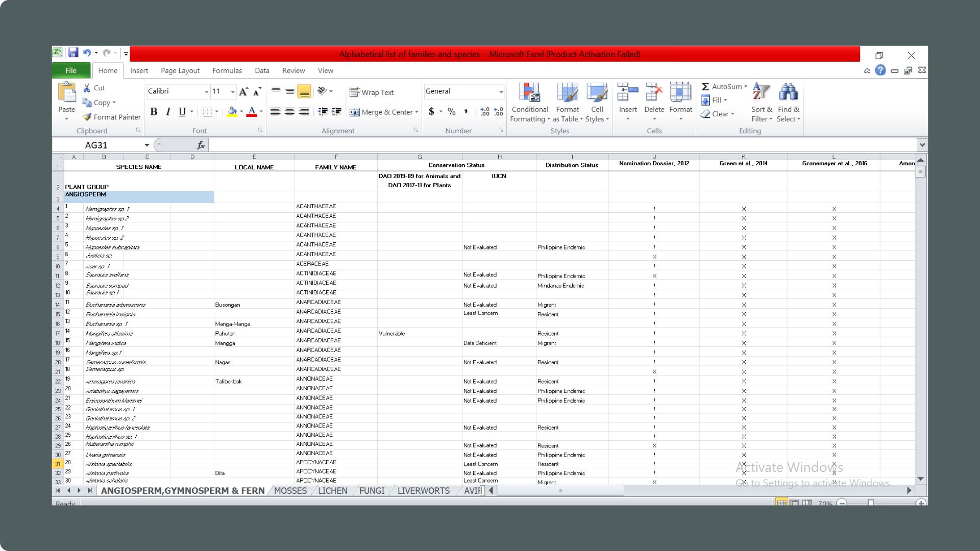The image size is (980, 551).
Task: Apply comma style format
Action: point(465,112)
